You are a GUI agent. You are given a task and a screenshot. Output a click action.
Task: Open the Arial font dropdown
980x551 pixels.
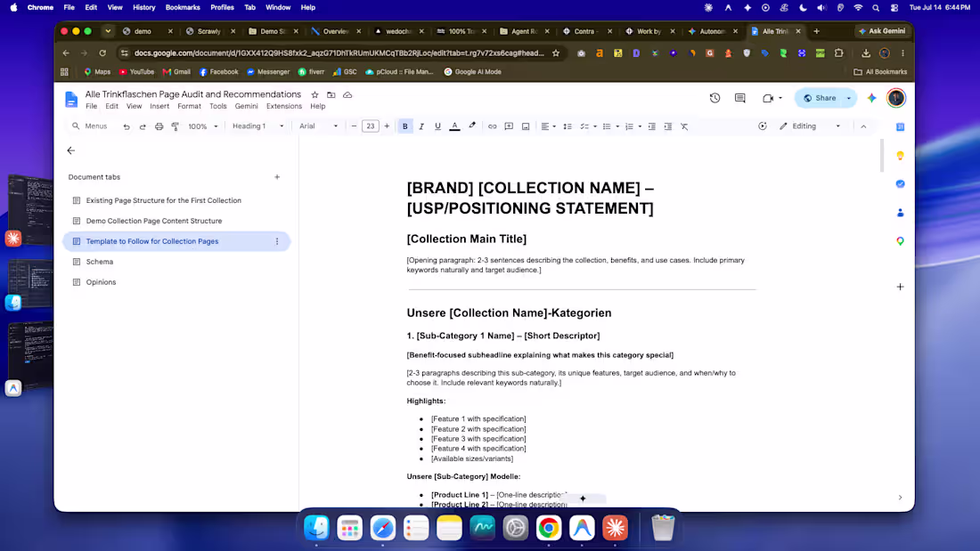coord(318,126)
